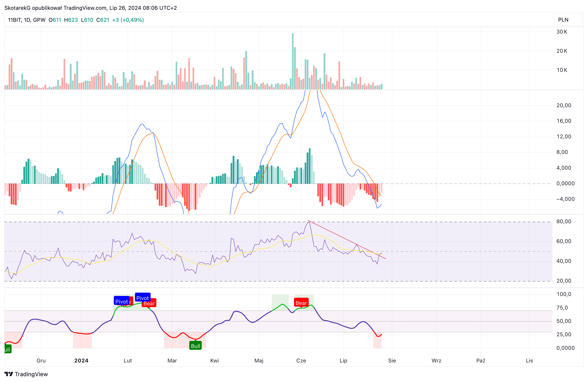The width and height of the screenshot is (588, 382).
Task: Click the Paź month label
Action: [x=481, y=360]
